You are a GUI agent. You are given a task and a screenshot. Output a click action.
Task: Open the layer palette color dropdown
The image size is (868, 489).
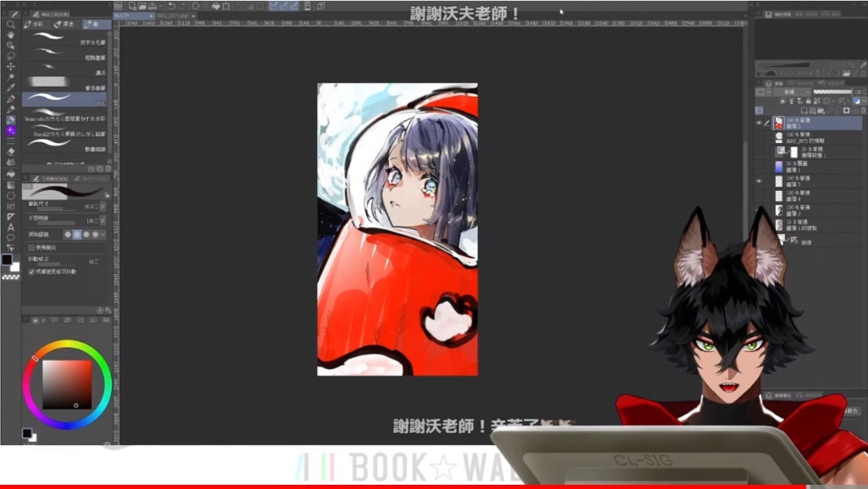click(x=763, y=92)
